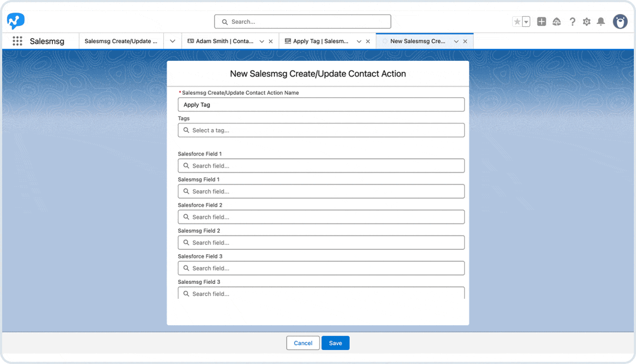Open the Adam Smith tab dropdown chevron
This screenshot has height=364, width=636.
pos(262,40)
